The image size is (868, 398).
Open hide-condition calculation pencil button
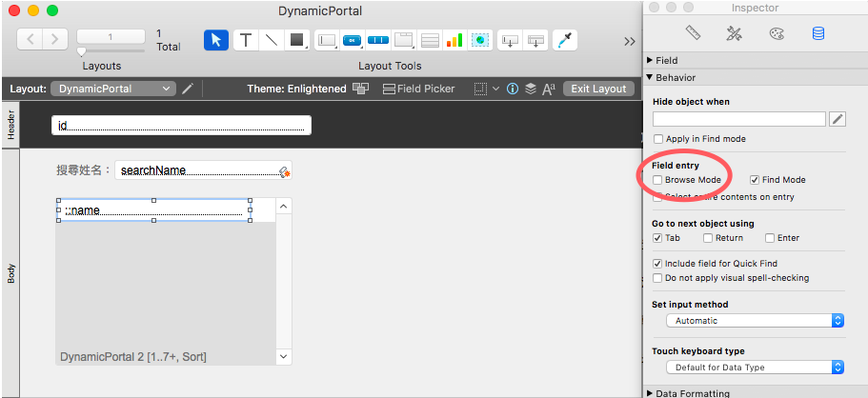(x=838, y=119)
